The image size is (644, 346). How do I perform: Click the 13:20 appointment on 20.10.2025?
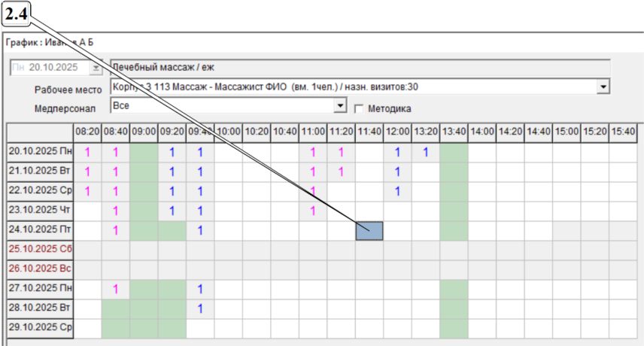coord(425,153)
